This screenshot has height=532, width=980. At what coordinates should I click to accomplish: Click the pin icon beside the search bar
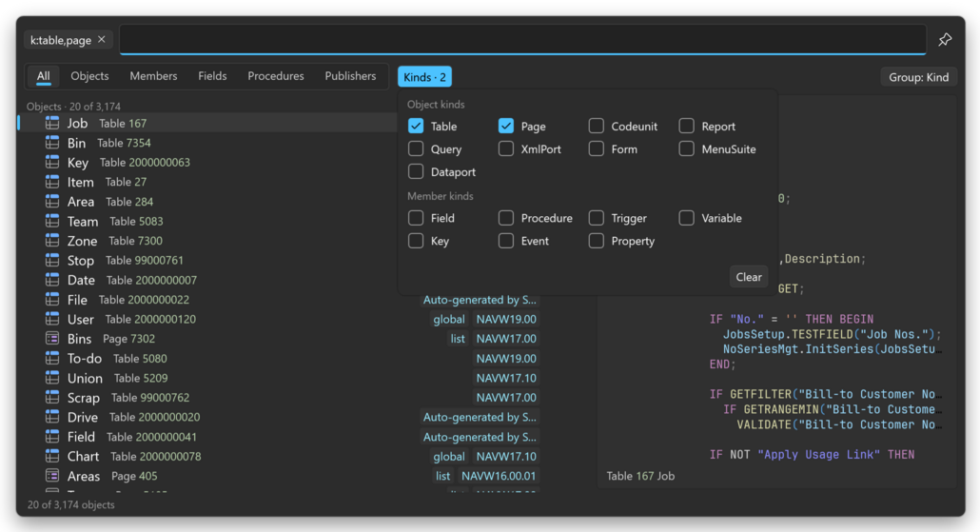pos(945,39)
